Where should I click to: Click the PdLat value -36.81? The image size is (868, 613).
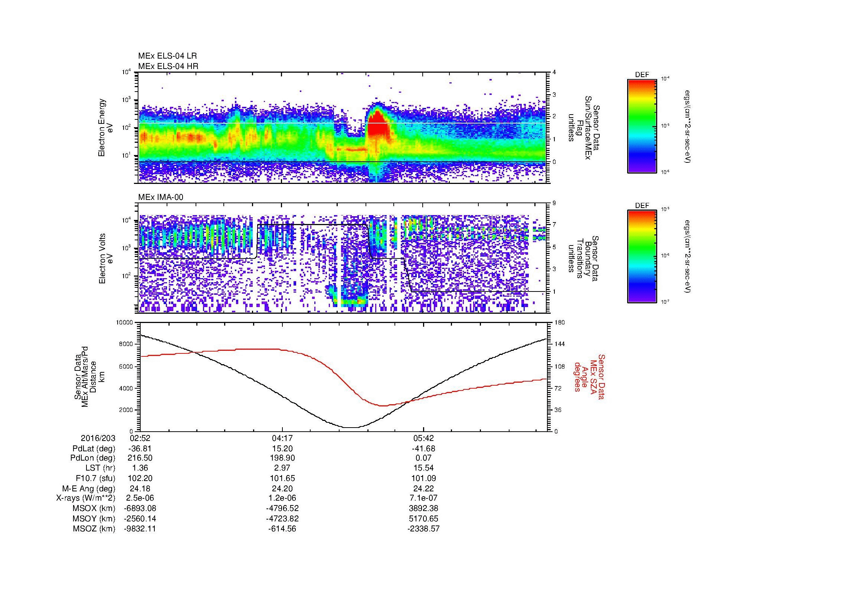(x=140, y=449)
